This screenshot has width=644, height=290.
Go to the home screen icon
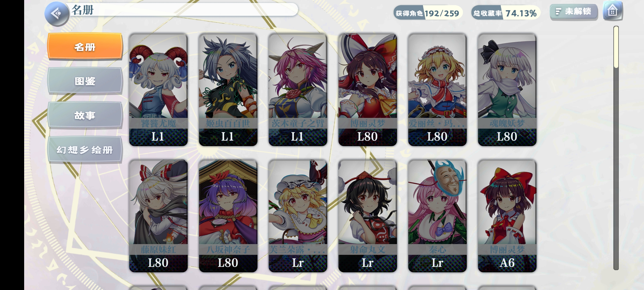(613, 11)
